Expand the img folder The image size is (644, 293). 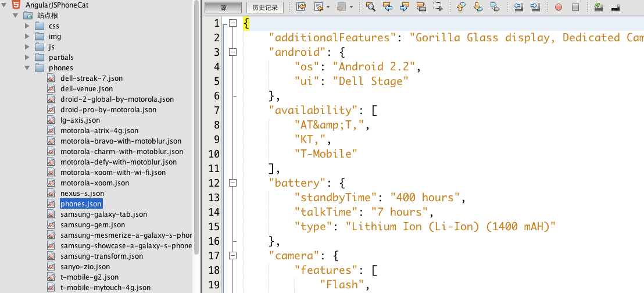point(27,37)
